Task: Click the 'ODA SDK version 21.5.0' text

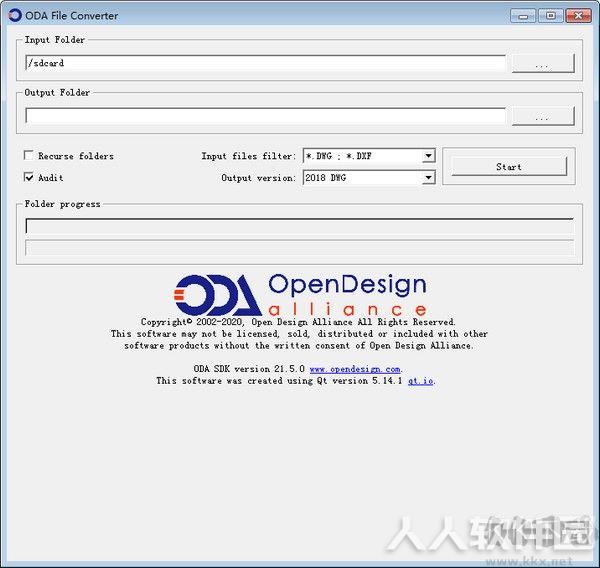Action: point(249,369)
